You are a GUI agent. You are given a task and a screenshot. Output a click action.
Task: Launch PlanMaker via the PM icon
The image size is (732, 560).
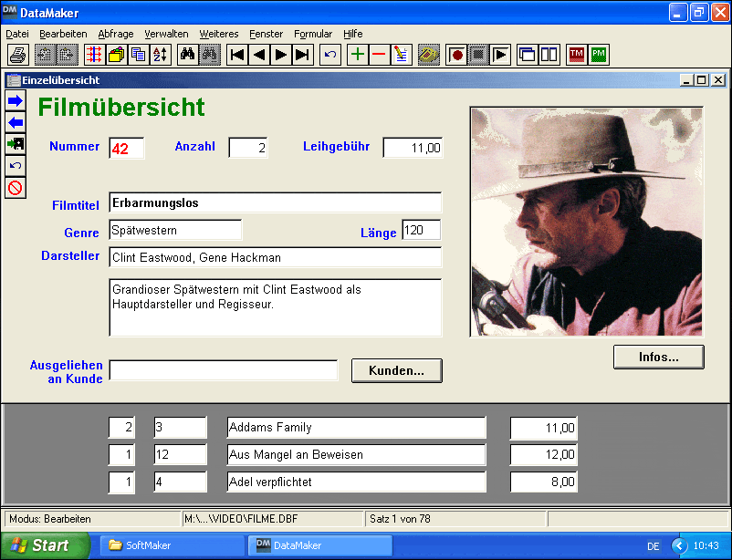point(599,55)
